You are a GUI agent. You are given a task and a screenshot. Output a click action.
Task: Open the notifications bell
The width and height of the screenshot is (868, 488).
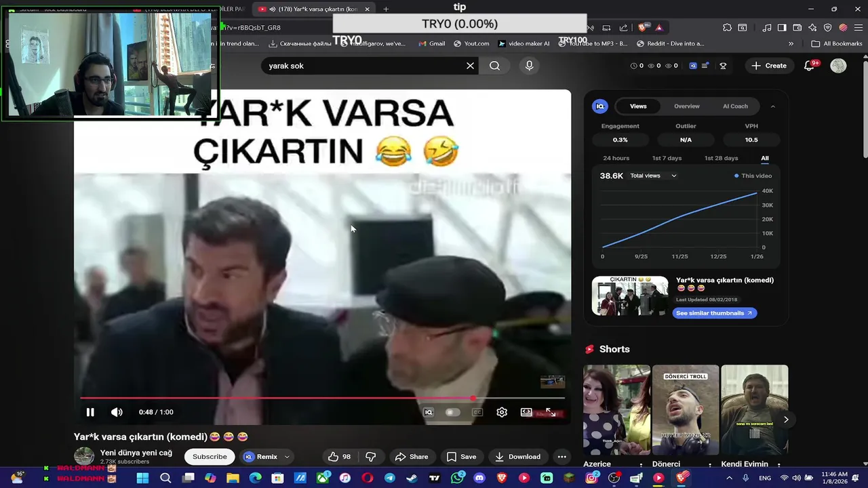coord(809,66)
